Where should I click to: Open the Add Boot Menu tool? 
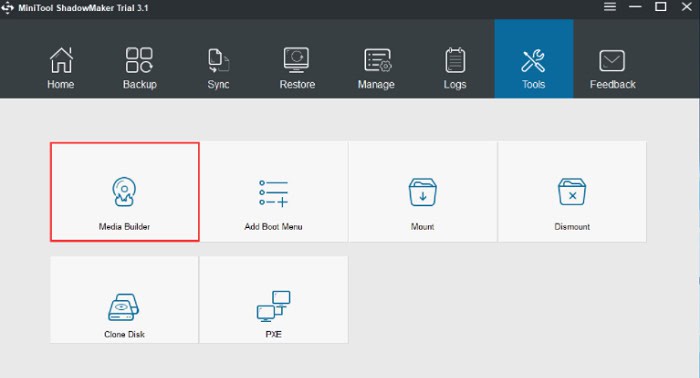[273, 192]
